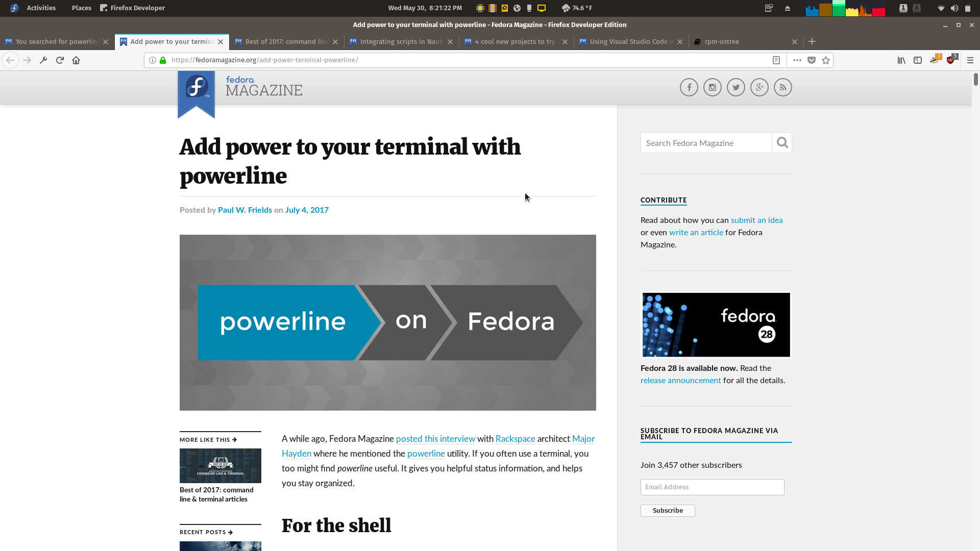Click the green secure connection padlock
The image size is (980, 551).
(x=163, y=60)
